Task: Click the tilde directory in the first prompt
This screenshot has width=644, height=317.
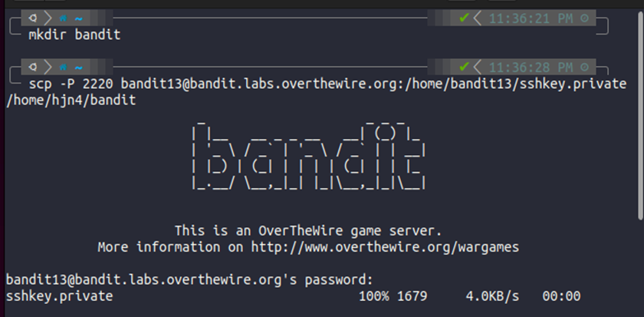Action: coord(78,19)
